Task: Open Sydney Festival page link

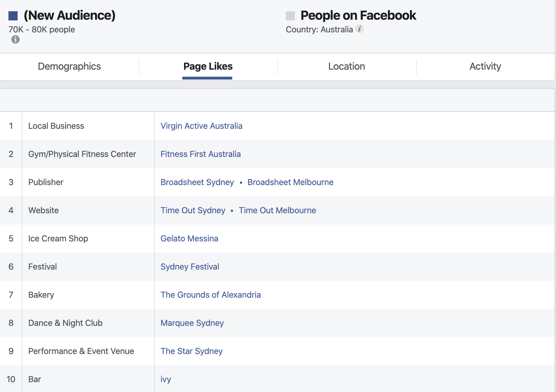Action: click(x=190, y=267)
